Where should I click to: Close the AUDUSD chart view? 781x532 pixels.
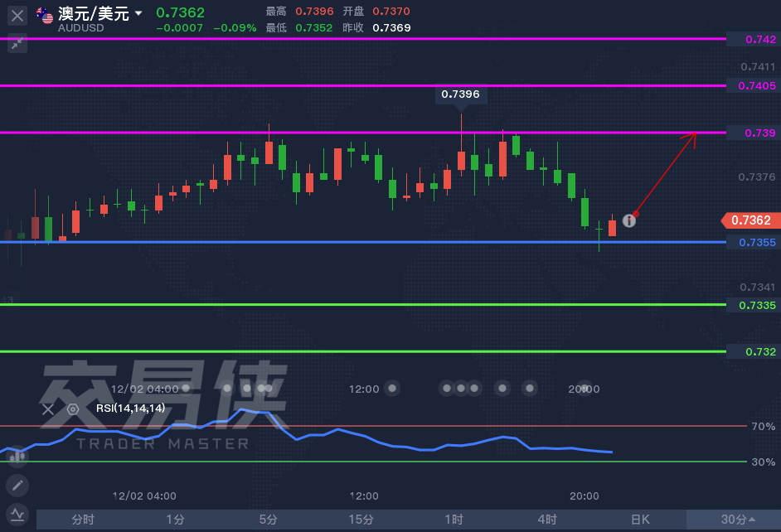coord(17,16)
